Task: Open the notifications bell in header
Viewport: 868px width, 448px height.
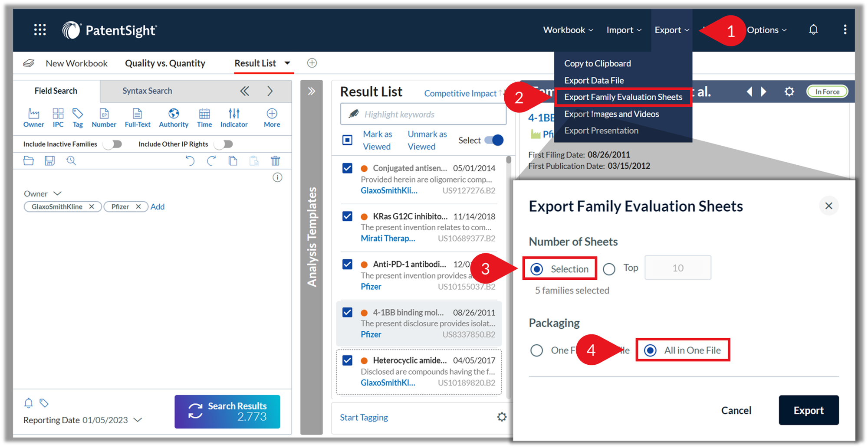Action: click(813, 29)
